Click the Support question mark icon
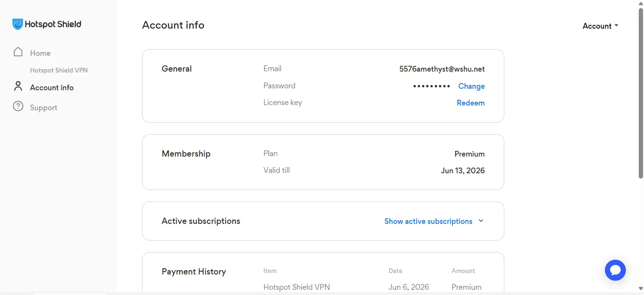Image resolution: width=644 pixels, height=295 pixels. pyautogui.click(x=18, y=106)
